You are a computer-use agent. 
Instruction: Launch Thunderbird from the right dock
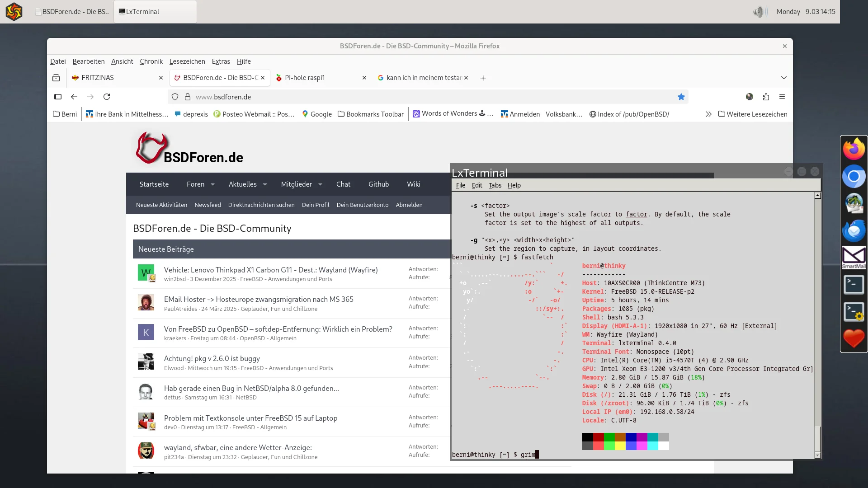pyautogui.click(x=854, y=230)
